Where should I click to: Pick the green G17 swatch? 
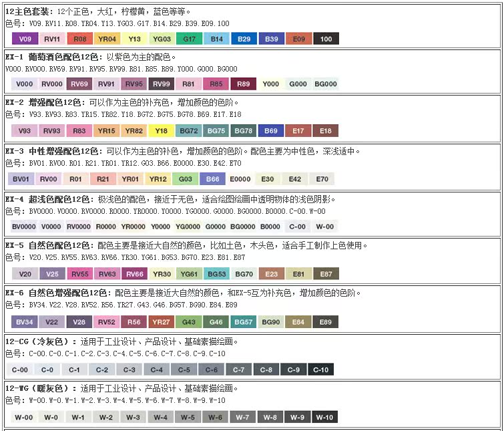190,39
